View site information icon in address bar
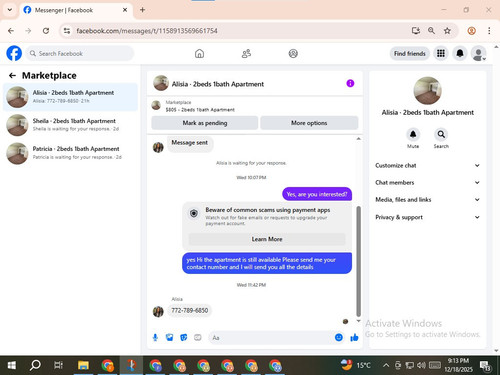The height and width of the screenshot is (375, 500). pos(67,31)
